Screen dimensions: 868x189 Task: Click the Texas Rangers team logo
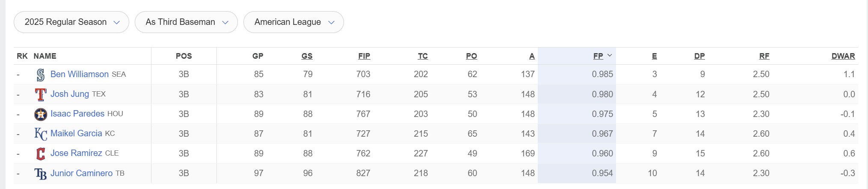41,94
